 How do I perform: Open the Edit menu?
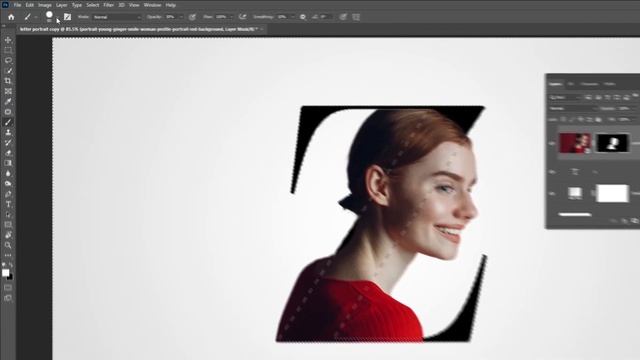click(x=30, y=5)
